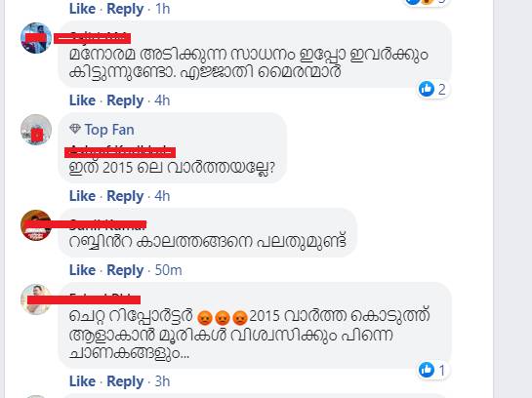Reply to the comment posted 1h ago
This screenshot has width=532, height=398.
(x=125, y=9)
